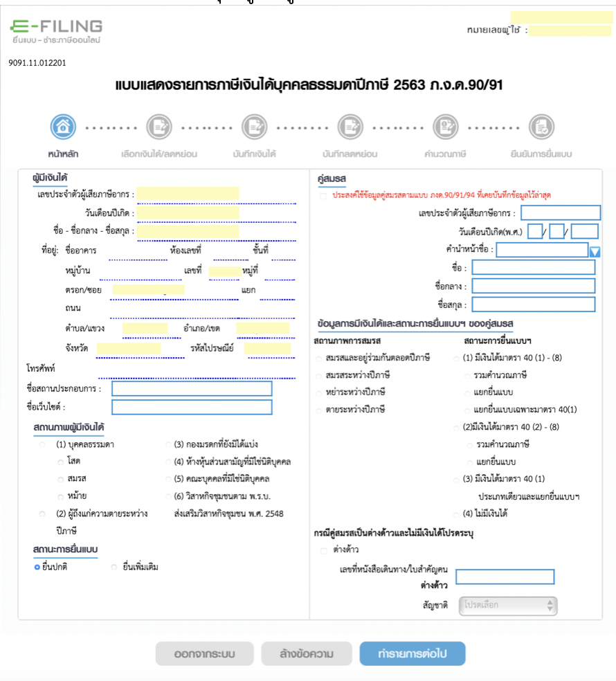Click spouse birth month input box

click(556, 231)
